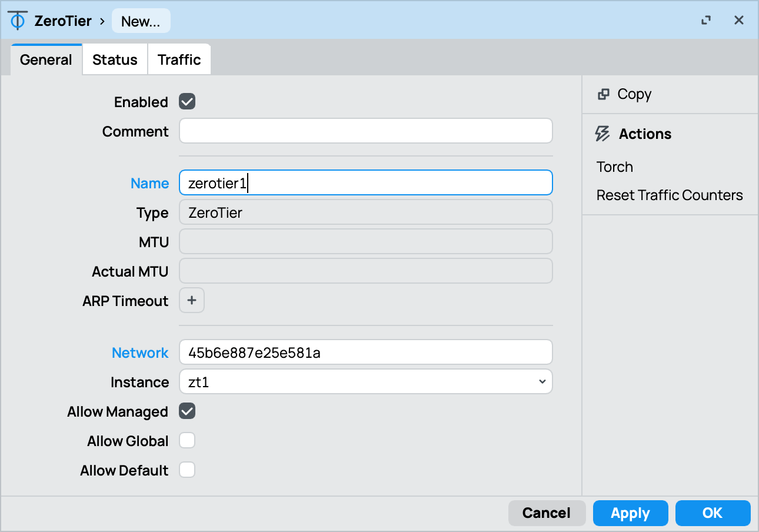
Task: Click the Network field label
Action: click(x=140, y=353)
